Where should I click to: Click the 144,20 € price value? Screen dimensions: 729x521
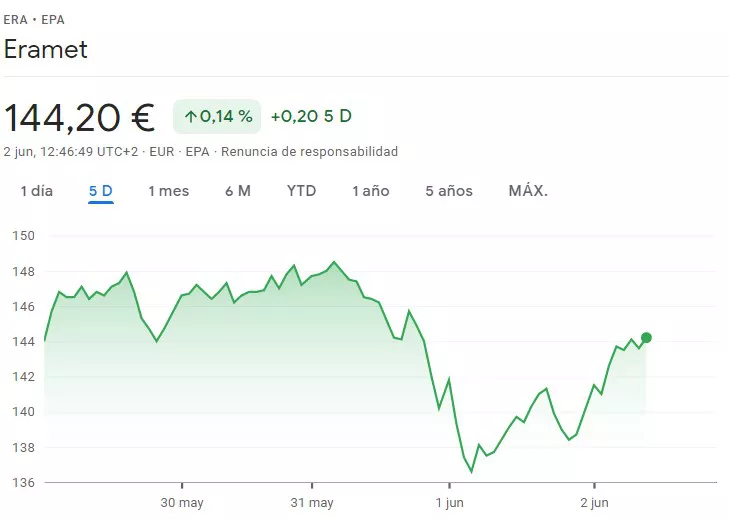point(80,118)
